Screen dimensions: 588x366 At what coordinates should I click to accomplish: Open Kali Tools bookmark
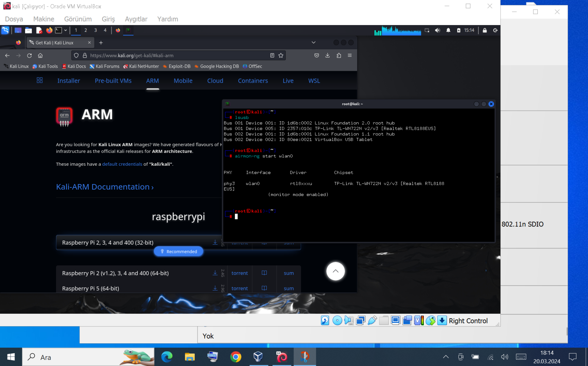point(45,66)
